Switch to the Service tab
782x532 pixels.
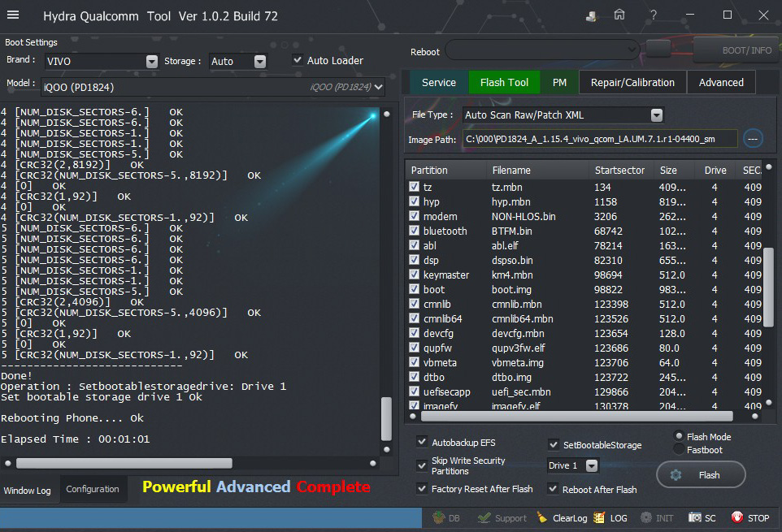coord(438,82)
